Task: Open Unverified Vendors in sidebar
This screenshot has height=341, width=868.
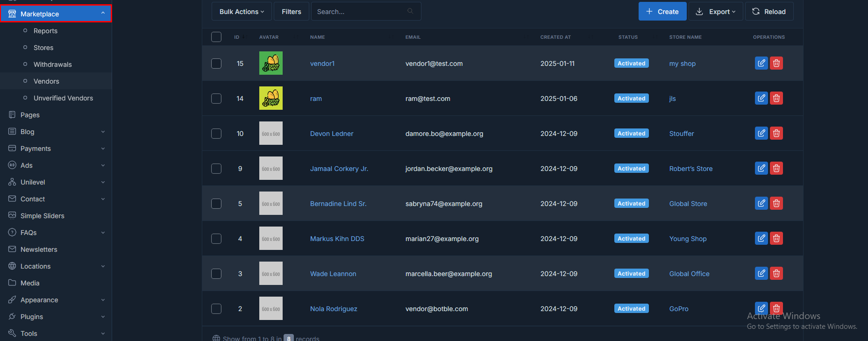Action: (63, 98)
